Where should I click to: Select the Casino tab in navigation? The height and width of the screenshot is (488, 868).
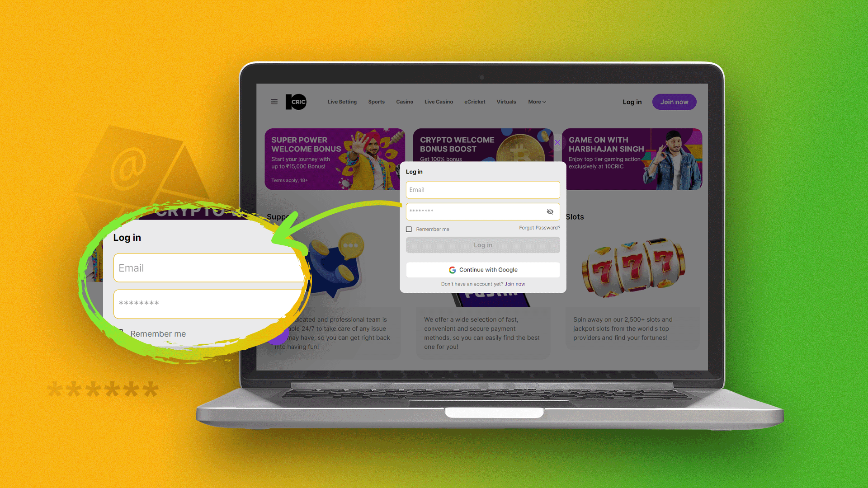(x=404, y=102)
